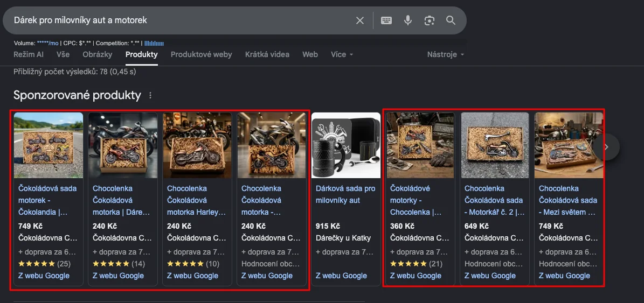
Task: Open the on-screen keyboard icon
Action: tap(386, 20)
